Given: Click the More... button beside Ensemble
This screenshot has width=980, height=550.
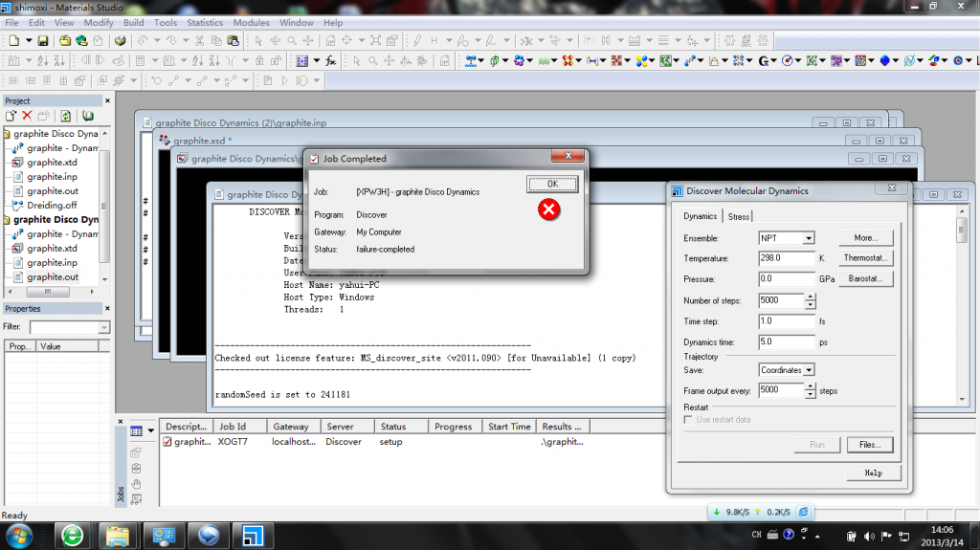Looking at the screenshot, I should coord(865,238).
